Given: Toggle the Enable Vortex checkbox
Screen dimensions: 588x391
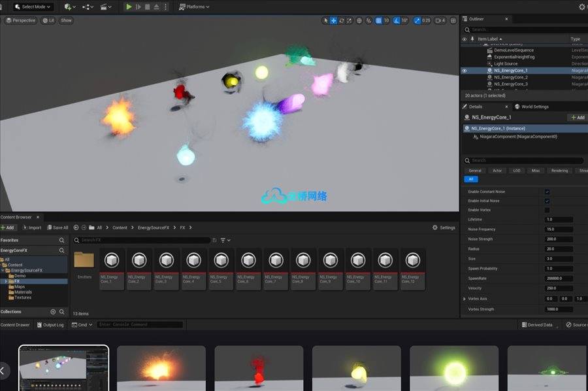Looking at the screenshot, I should pos(547,210).
